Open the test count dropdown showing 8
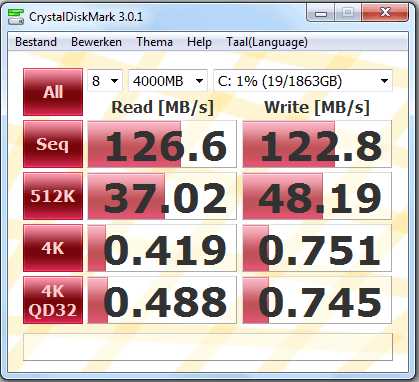Screen dimensions: 419x382 [105, 81]
